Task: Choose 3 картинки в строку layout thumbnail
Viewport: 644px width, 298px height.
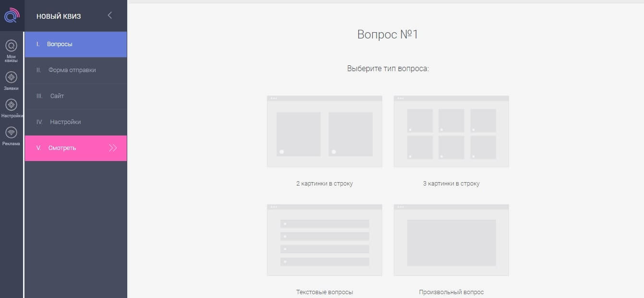Action: [451, 131]
